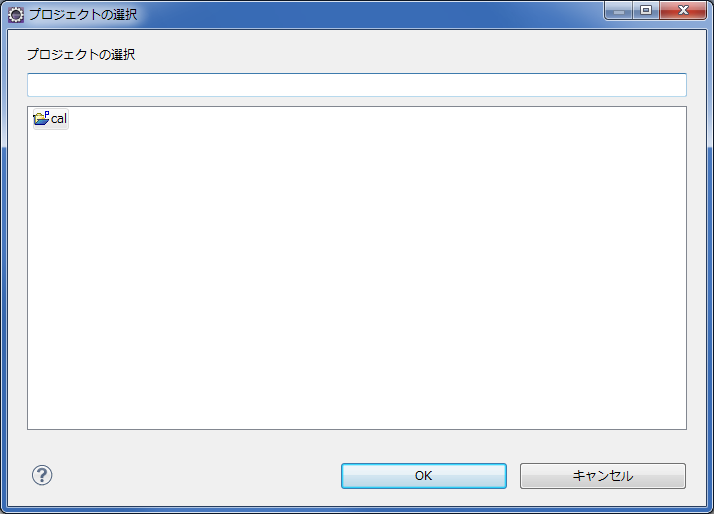714x514 pixels.
Task: Click the プロジェクトの選択 title bar text
Action: (83, 15)
